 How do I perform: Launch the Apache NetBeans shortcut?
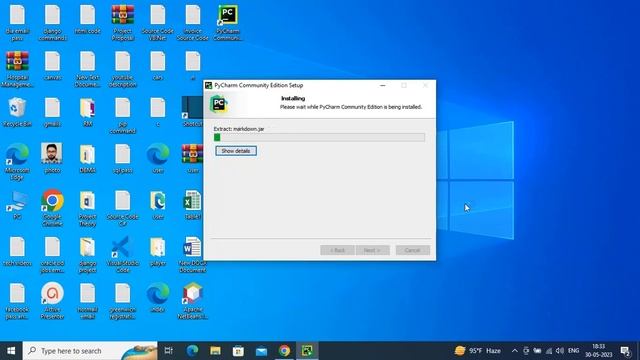coord(193,301)
